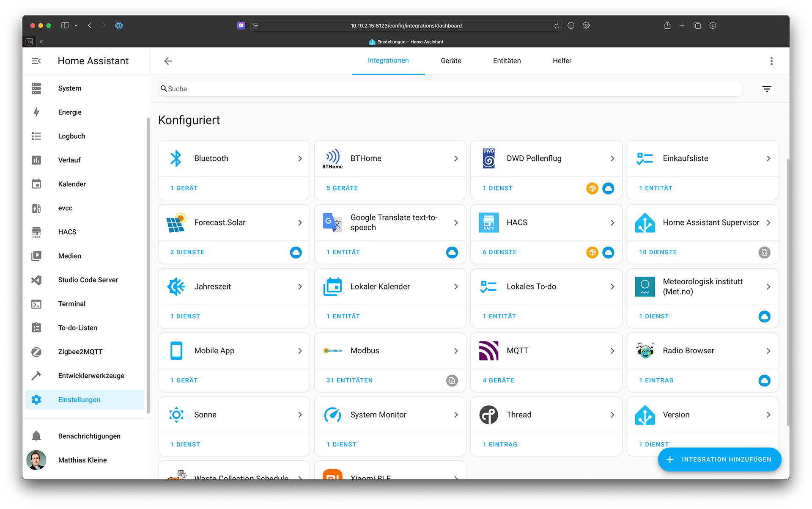The image size is (812, 509).
Task: Click the cloud badge on Forecast.Solar card
Action: 296,253
